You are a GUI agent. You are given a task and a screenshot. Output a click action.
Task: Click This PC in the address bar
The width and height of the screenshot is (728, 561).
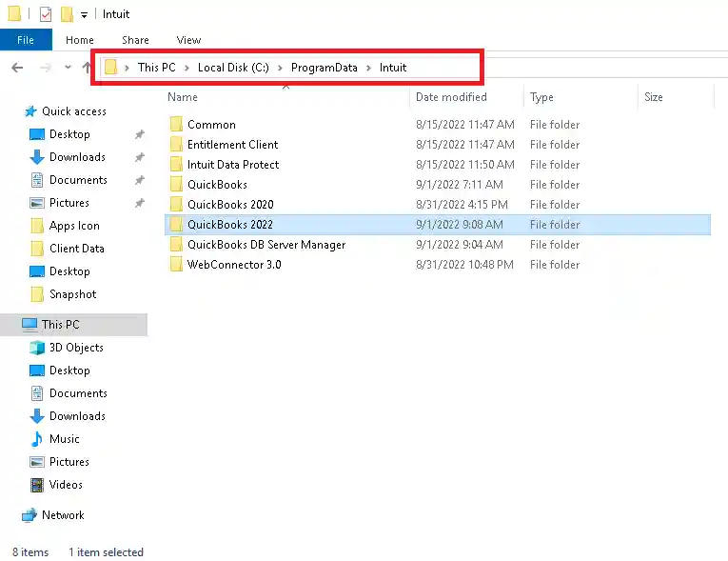[156, 68]
